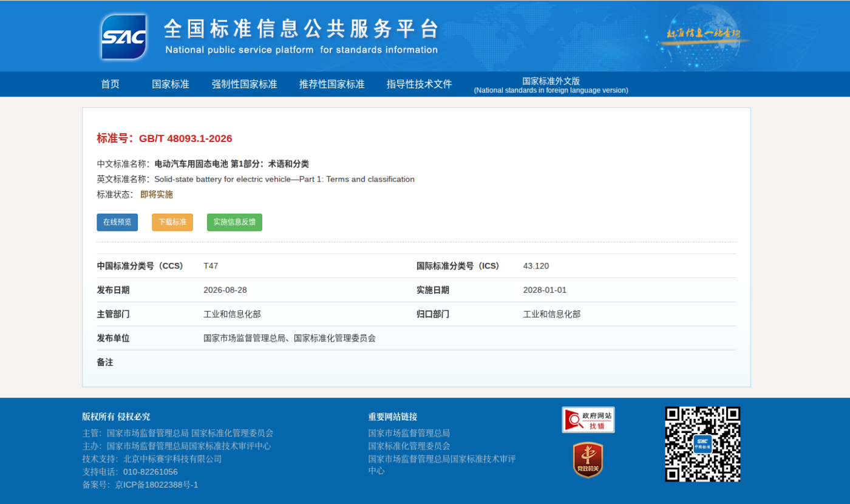Viewport: 850px width, 504px height.
Task: Click the support phone 010-82261056
Action: (x=151, y=472)
